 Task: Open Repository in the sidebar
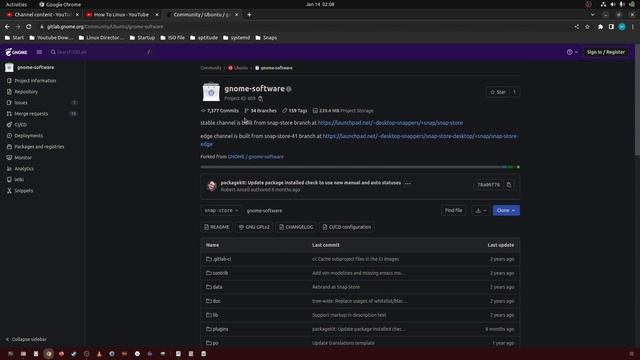pyautogui.click(x=26, y=92)
